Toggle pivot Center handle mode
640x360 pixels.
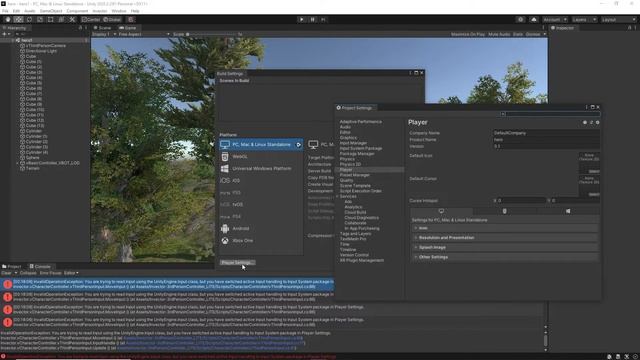pyautogui.click(x=91, y=20)
